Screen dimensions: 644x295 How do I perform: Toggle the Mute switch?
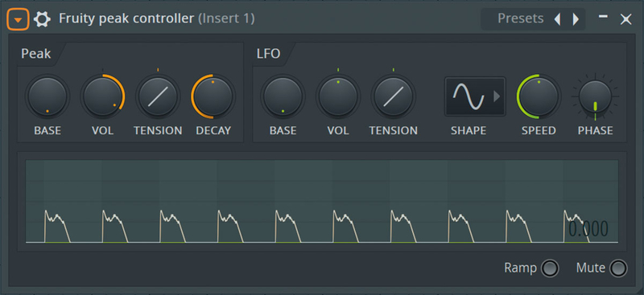pos(618,268)
